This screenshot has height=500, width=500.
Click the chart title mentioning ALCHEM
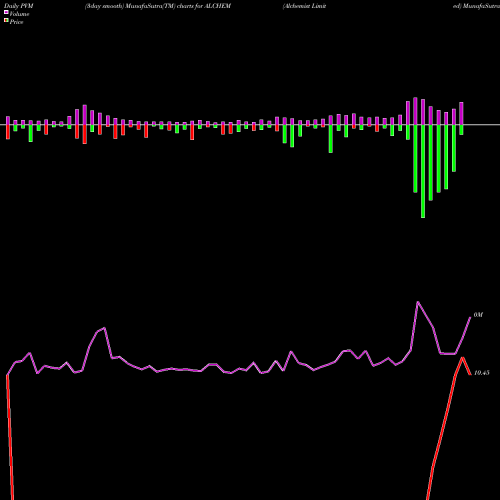click(x=158, y=6)
